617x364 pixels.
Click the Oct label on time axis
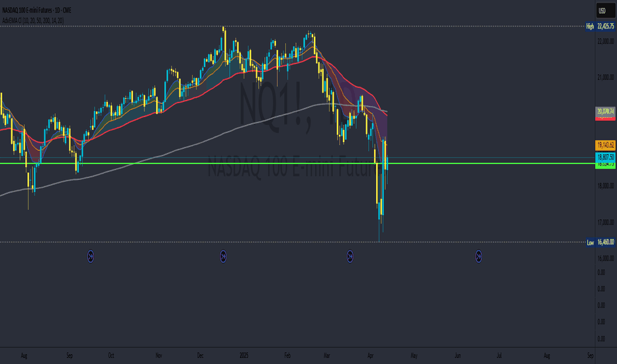point(111,356)
